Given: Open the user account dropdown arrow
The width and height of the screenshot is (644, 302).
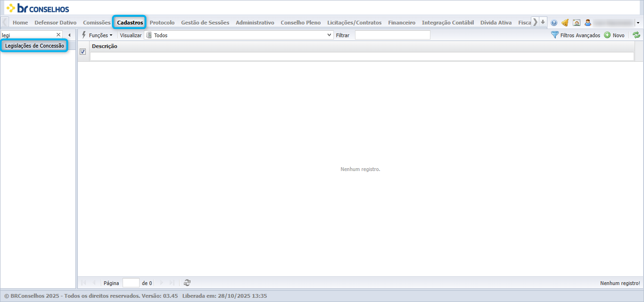Looking at the screenshot, I should (x=638, y=23).
